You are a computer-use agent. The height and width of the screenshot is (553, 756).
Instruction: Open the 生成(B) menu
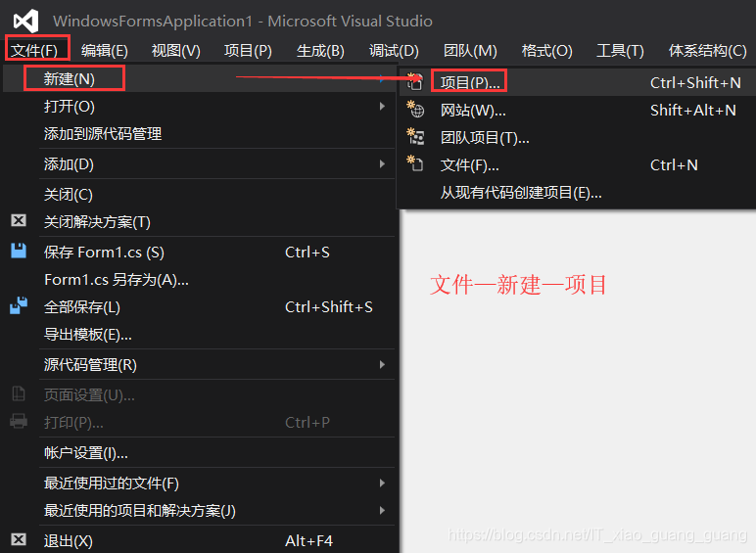(x=320, y=50)
